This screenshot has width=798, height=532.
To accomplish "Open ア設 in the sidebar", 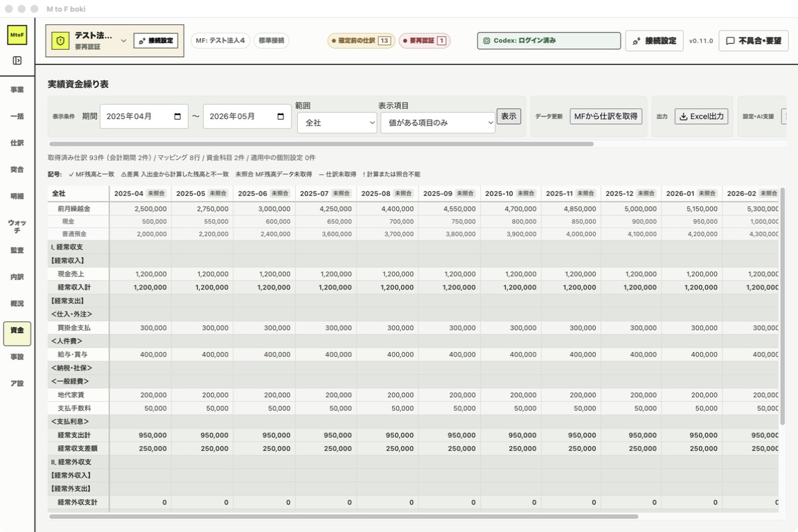I will (x=17, y=383).
